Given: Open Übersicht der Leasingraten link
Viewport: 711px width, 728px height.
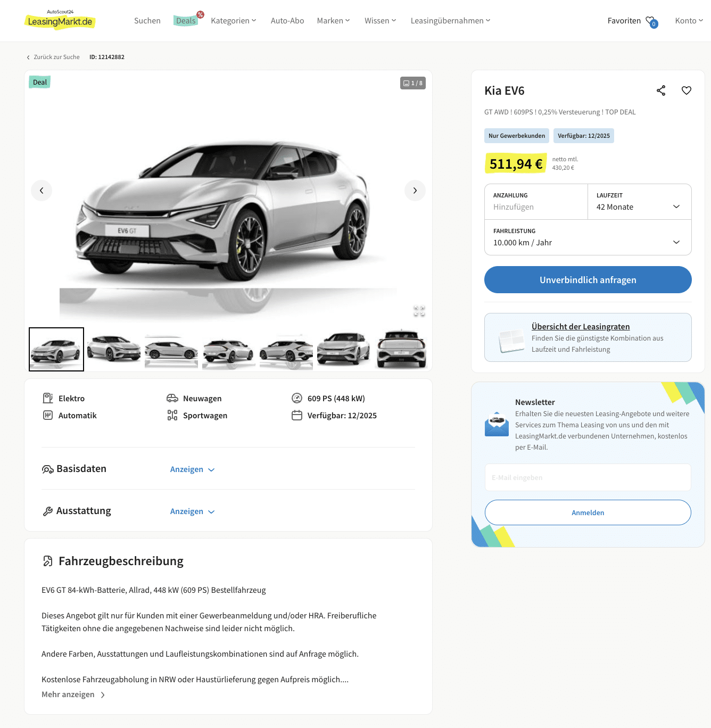Looking at the screenshot, I should pyautogui.click(x=581, y=327).
